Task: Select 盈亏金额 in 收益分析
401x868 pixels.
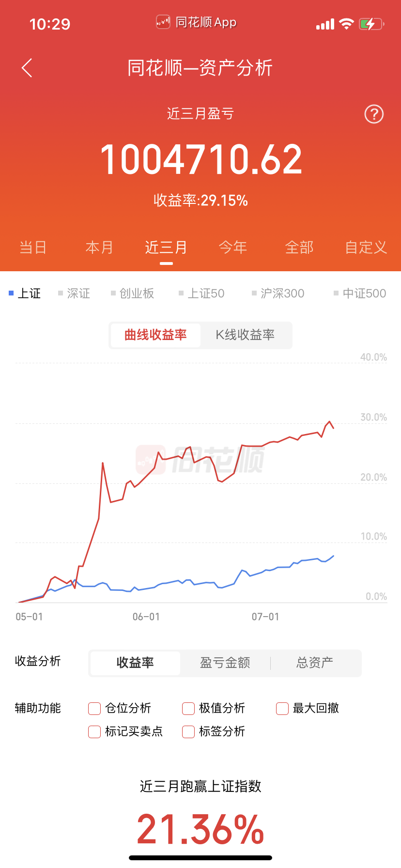Action: (x=225, y=663)
